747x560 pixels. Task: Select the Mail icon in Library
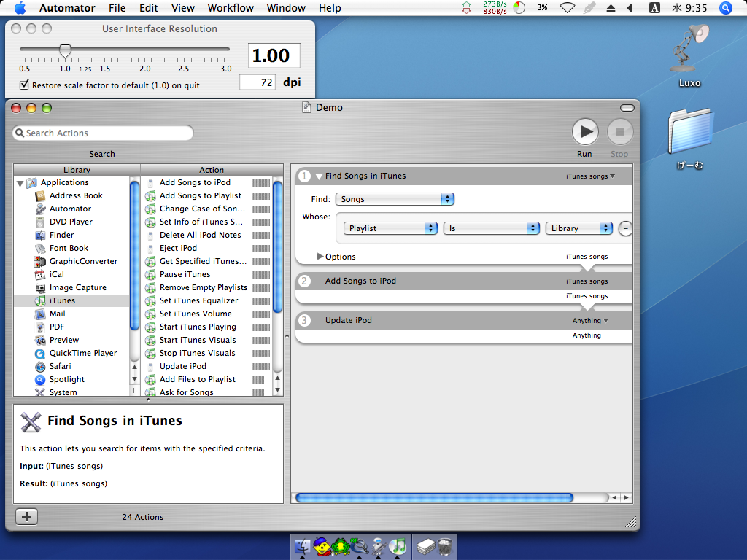[41, 314]
